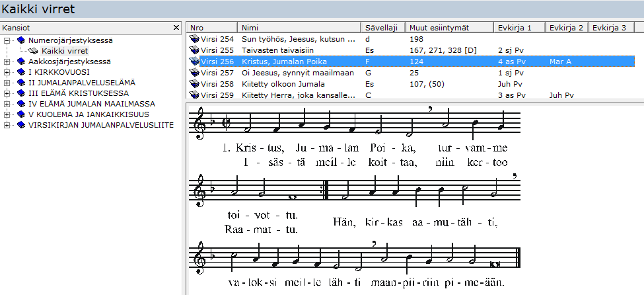Close the Kansiot folder pane
This screenshot has height=295, width=644.
pyautogui.click(x=176, y=28)
